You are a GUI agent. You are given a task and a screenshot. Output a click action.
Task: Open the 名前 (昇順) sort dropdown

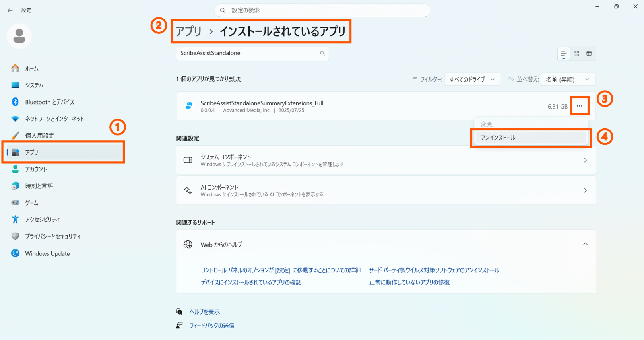[x=567, y=79]
